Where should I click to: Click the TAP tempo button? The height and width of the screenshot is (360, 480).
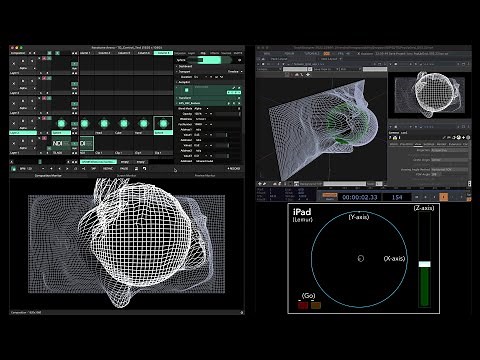tap(94, 169)
